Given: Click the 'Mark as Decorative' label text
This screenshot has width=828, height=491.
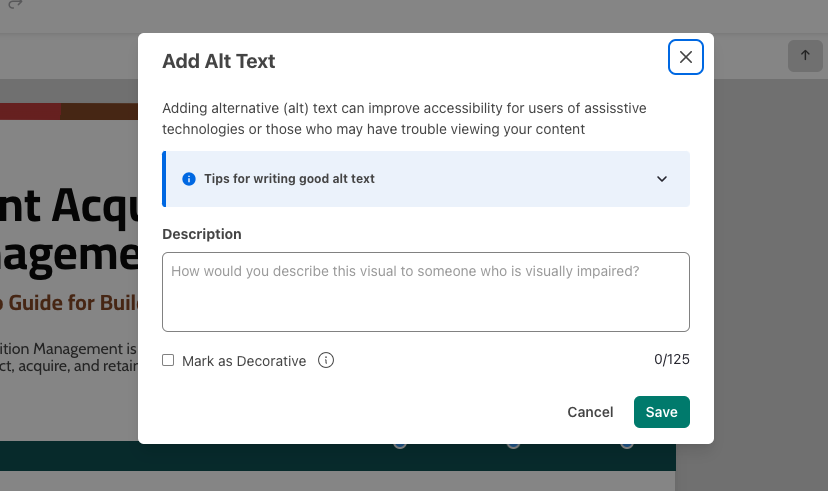Looking at the screenshot, I should pos(244,361).
